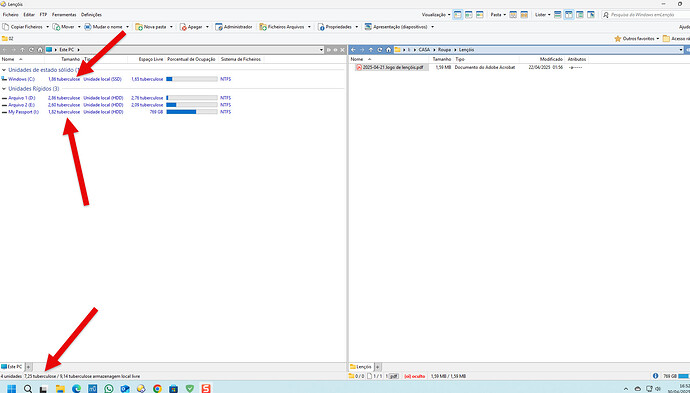Open the Definições menu
The height and width of the screenshot is (393, 690).
91,15
